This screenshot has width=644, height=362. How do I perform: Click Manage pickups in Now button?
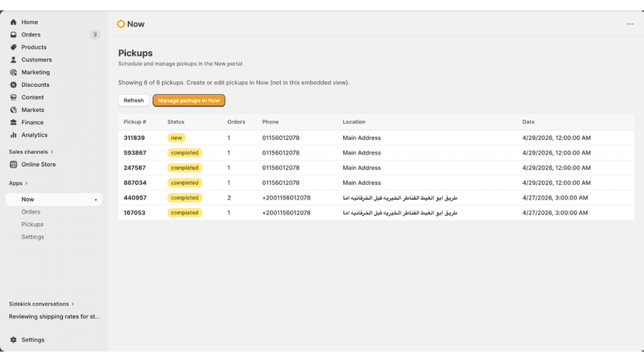pos(189,100)
